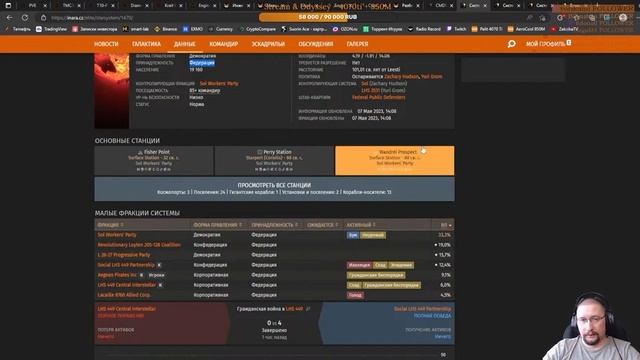Click the browser back arrow
Screen dimensions: 640x360
tap(9, 18)
